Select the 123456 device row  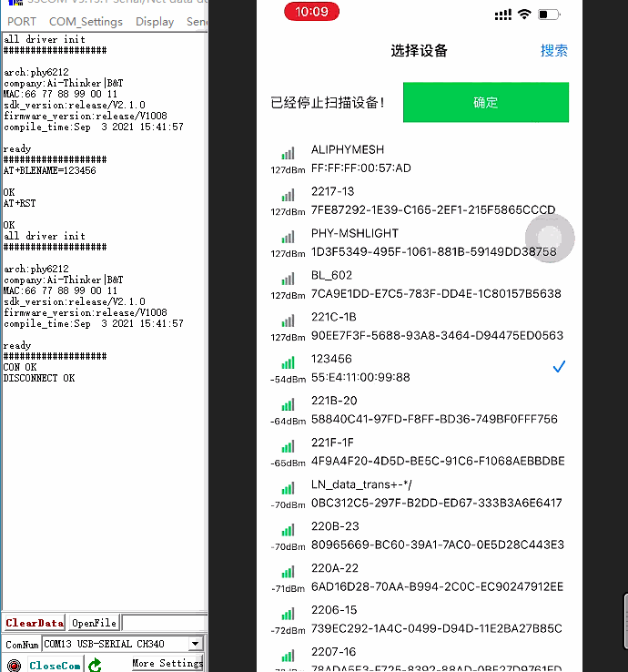(x=420, y=368)
